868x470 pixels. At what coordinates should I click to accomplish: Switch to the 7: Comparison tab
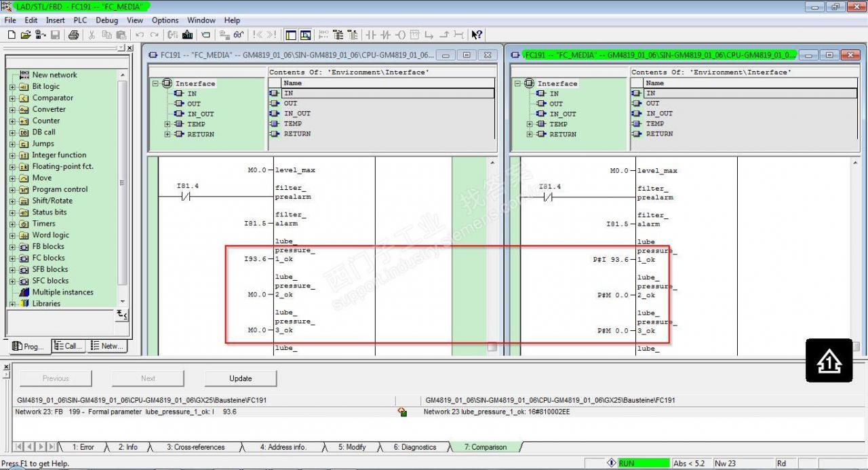pos(485,447)
